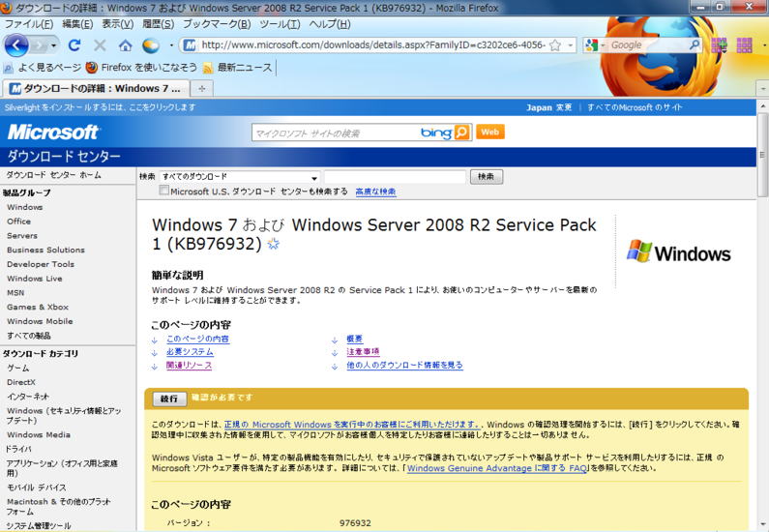The width and height of the screenshot is (769, 532).
Task: Open 最新ニュース feed bookmark
Action: pos(237,67)
